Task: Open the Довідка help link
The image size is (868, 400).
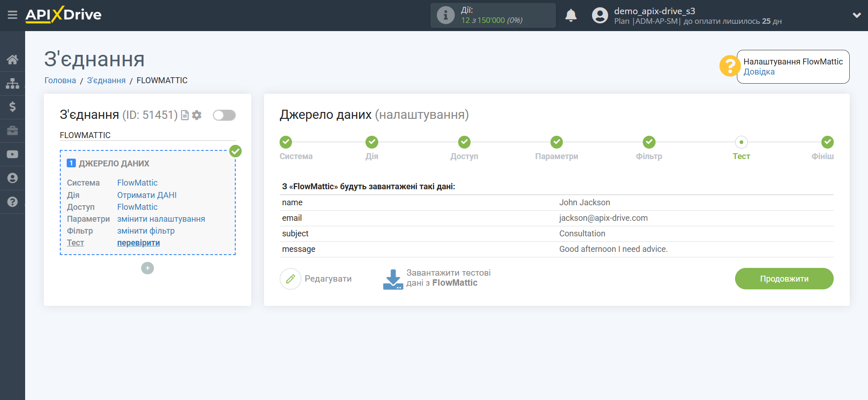Action: click(x=759, y=72)
